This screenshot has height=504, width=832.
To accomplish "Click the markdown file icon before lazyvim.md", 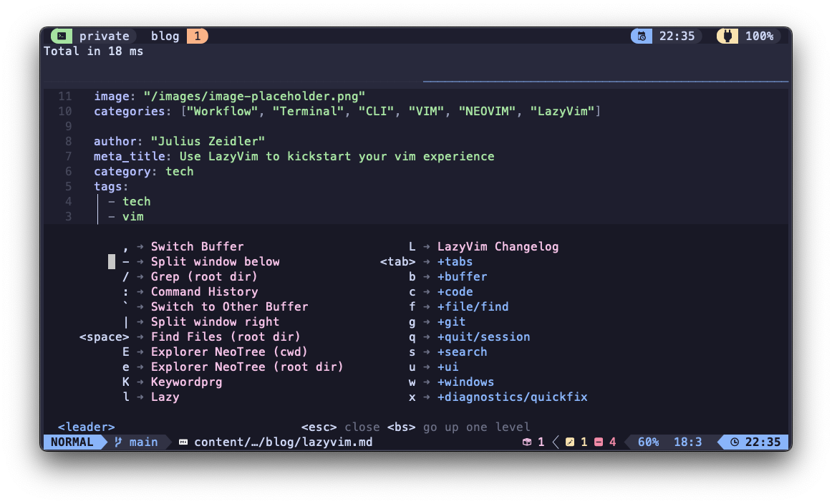I will 183,442.
